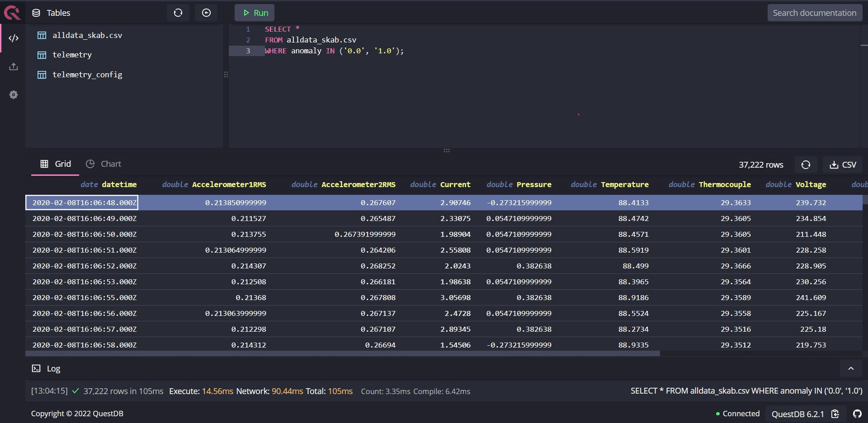This screenshot has height=423, width=868.
Task: Click the Search documentation field
Action: [x=814, y=13]
